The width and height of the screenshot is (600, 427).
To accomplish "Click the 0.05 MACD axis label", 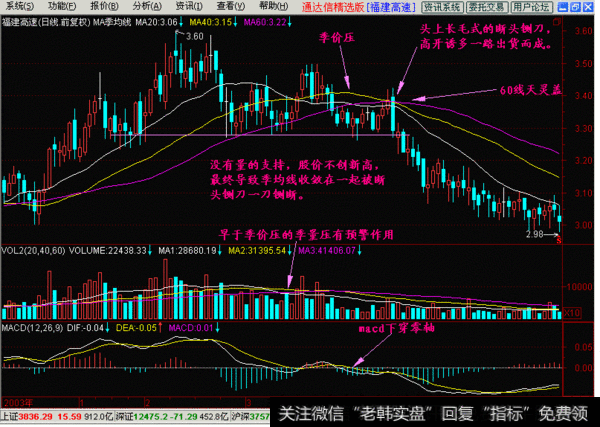I will (x=584, y=347).
